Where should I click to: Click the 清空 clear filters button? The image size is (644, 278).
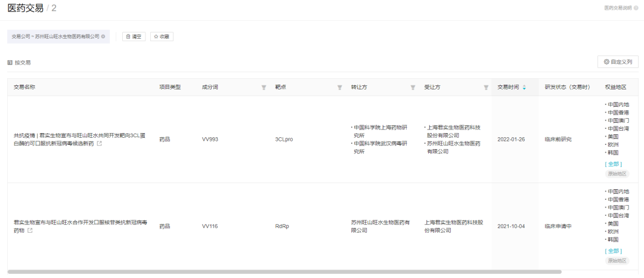(134, 36)
